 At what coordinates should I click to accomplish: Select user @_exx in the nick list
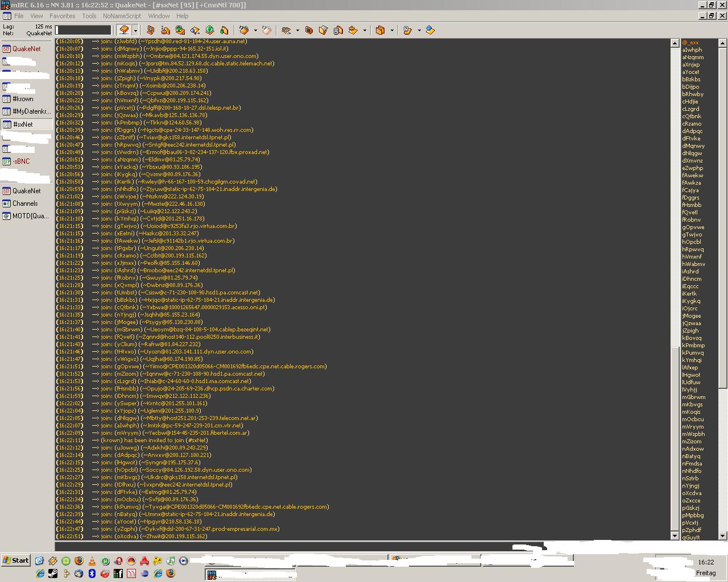click(690, 43)
